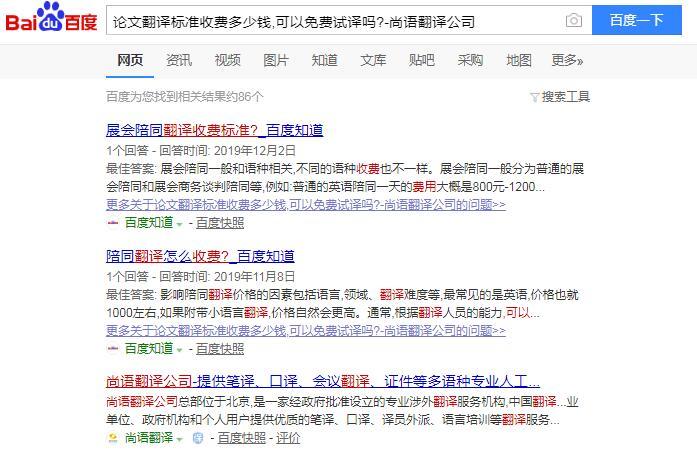Click the text 百度为您找到相关结果约86个

184,96
